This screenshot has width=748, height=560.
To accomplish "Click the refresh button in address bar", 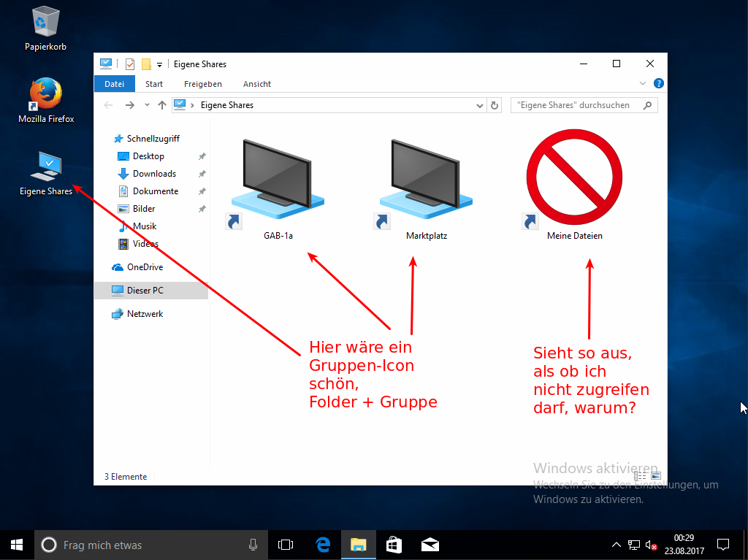I will [x=495, y=105].
